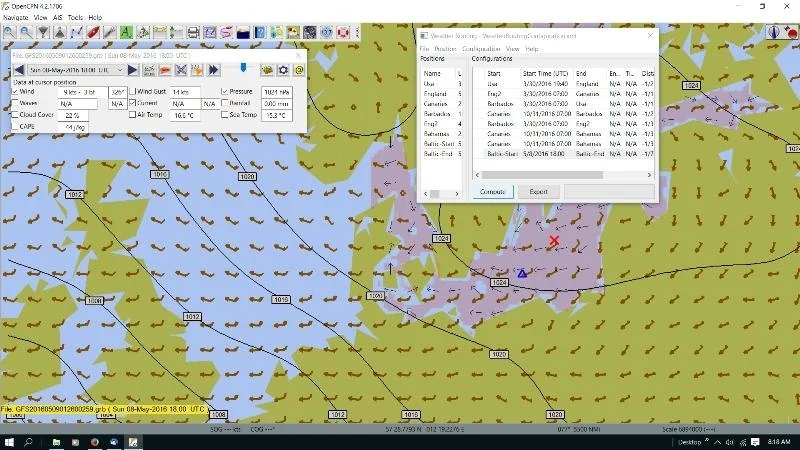Enable the CAPE checkbox
800x450 pixels.
coord(15,127)
